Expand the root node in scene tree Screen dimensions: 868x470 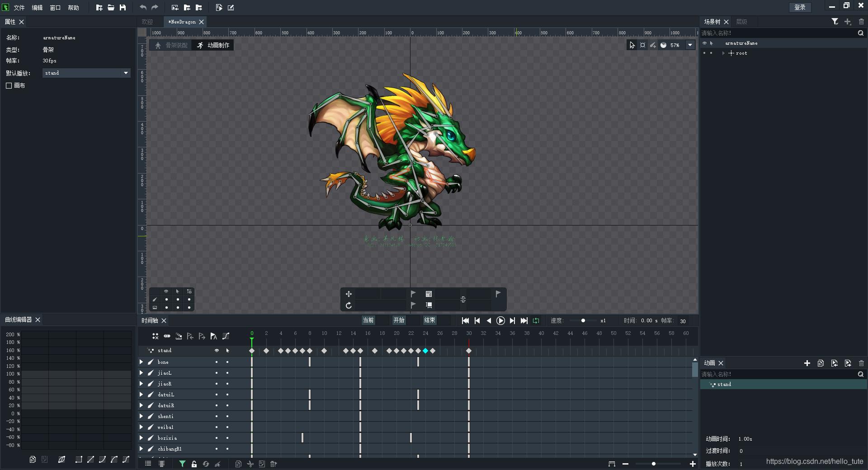(x=723, y=53)
